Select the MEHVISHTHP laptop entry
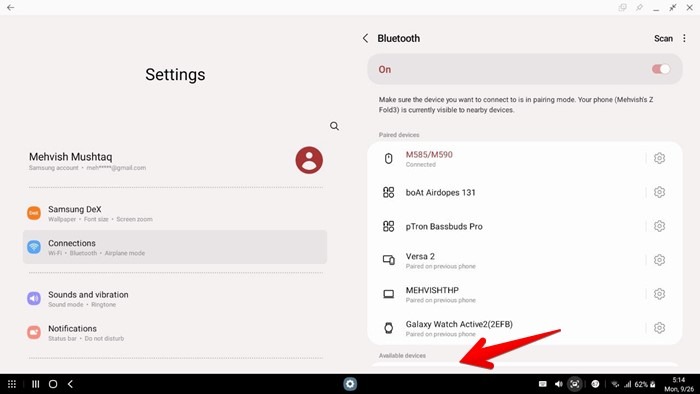Screen dimensions: 700x394 pos(507,294)
